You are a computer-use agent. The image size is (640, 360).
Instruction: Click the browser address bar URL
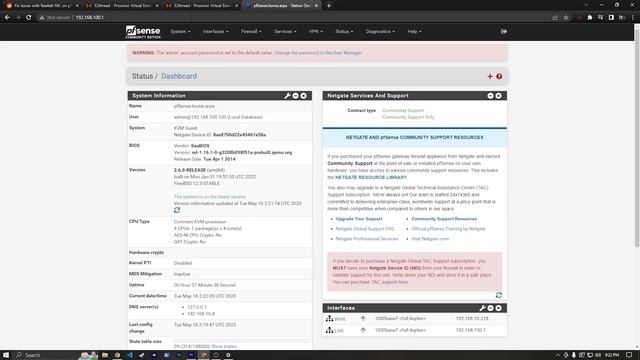click(89, 18)
